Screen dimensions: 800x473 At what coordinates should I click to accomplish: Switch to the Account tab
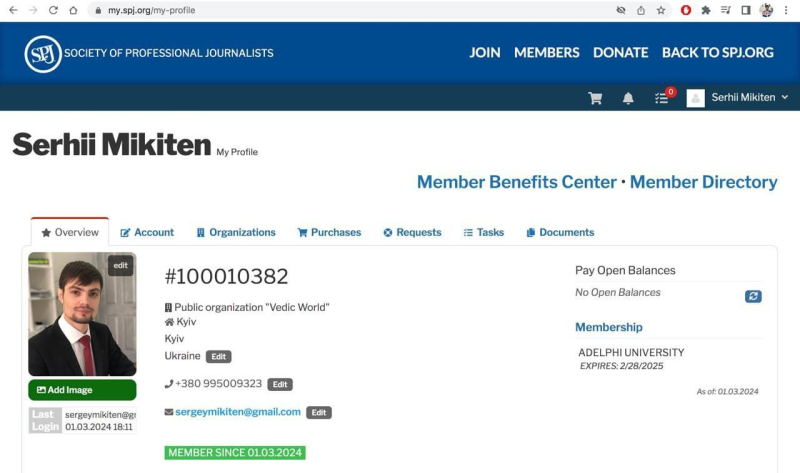tap(147, 233)
